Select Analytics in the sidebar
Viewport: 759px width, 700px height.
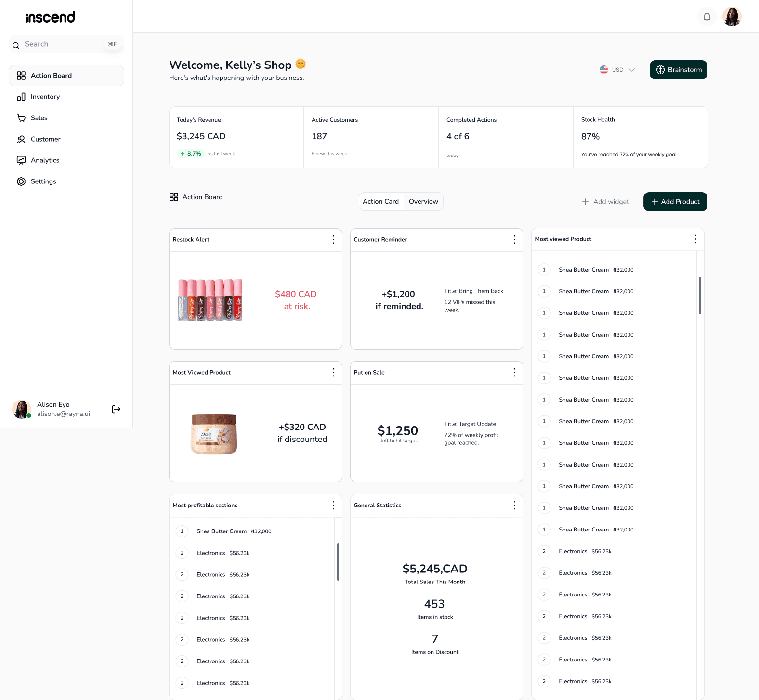(66, 160)
